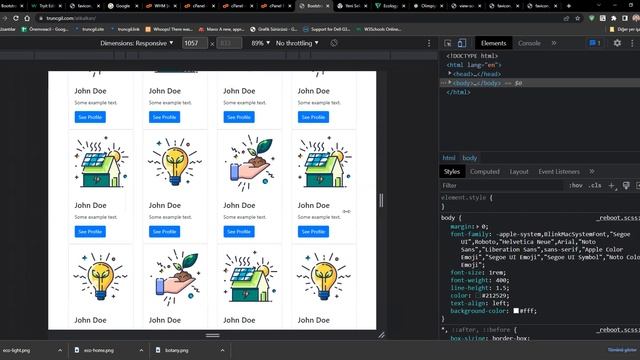640x360 pixels.
Task: Select the Layout tab
Action: (519, 171)
